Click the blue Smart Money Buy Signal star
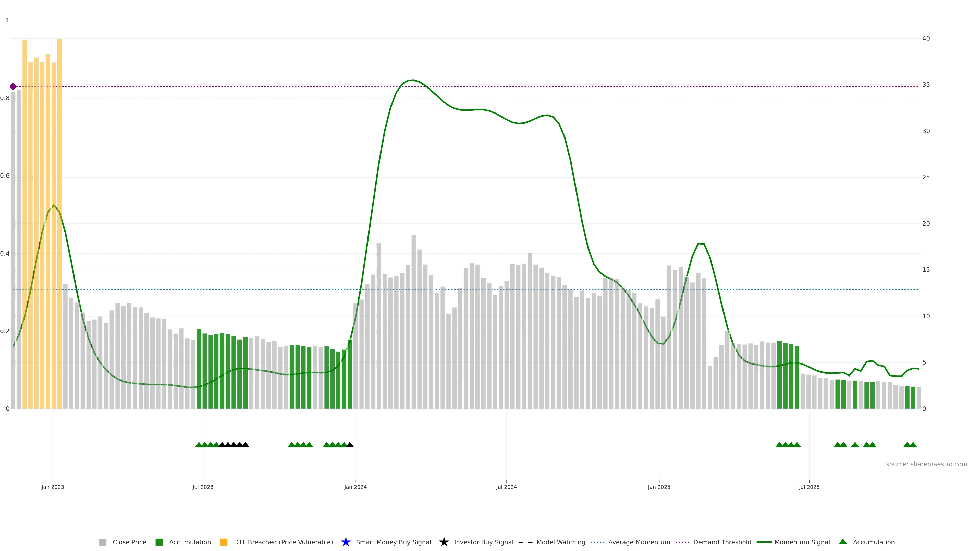 click(346, 542)
